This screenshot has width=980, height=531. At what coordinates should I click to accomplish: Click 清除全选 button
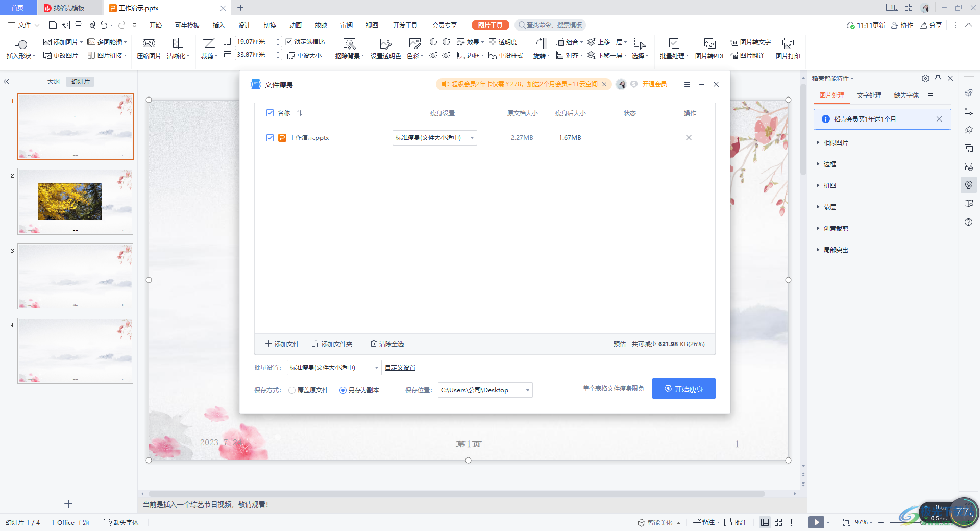(387, 344)
